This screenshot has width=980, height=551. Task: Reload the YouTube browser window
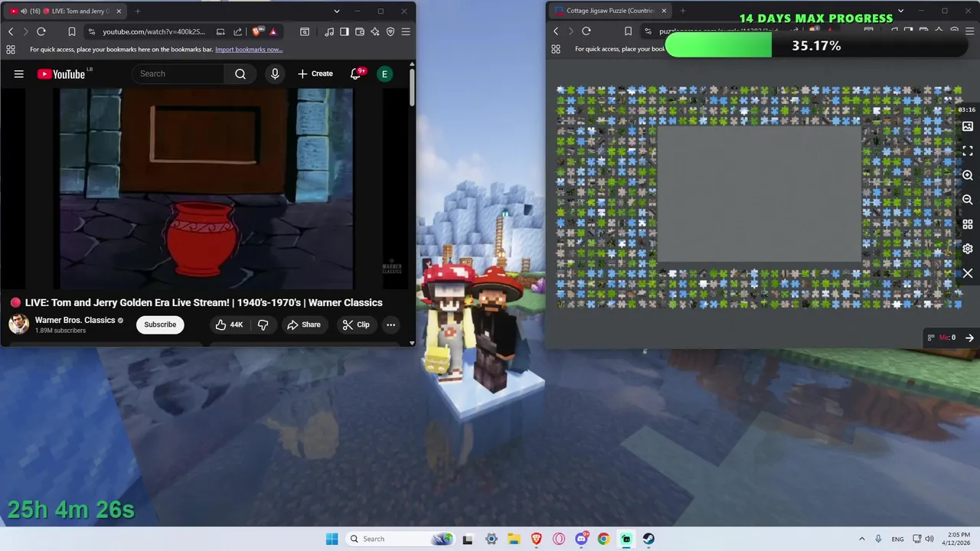click(x=41, y=31)
